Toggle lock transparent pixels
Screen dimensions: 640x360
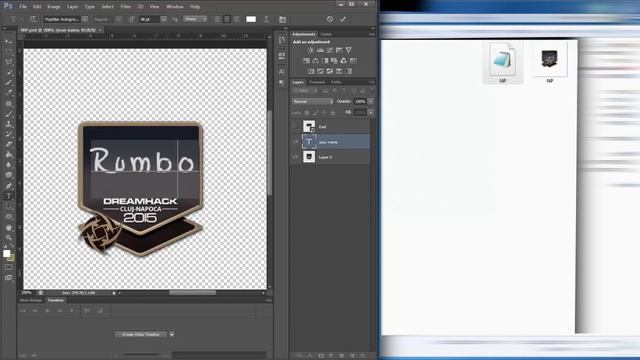[x=307, y=113]
